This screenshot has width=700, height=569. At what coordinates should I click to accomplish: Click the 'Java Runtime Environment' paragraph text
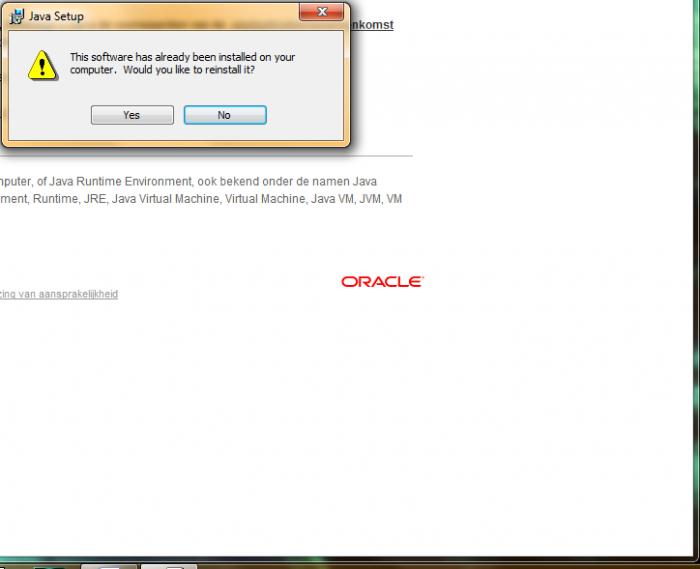tap(188, 182)
